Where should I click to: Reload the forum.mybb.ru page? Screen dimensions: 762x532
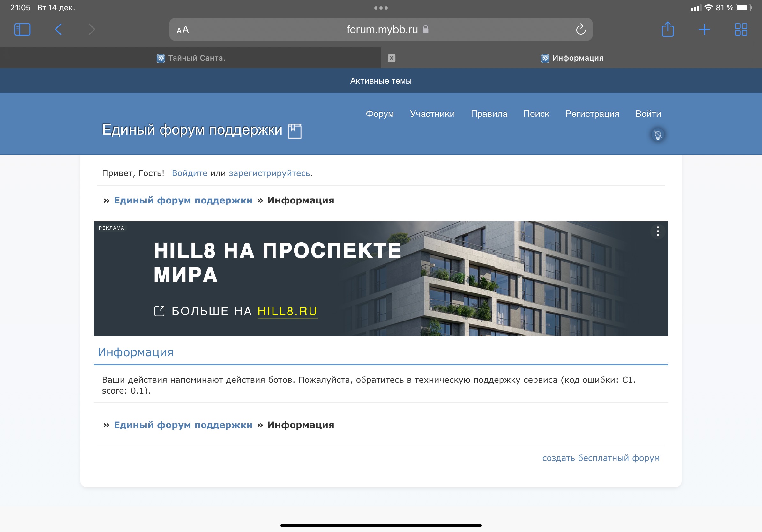pyautogui.click(x=580, y=30)
